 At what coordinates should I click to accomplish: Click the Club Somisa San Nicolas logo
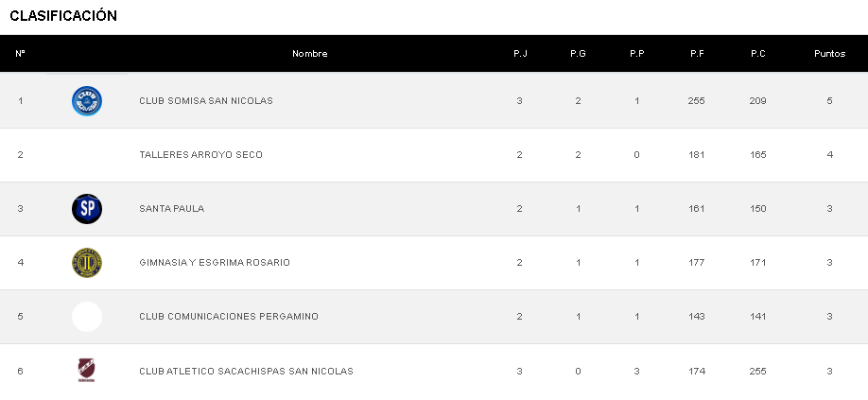point(87,101)
